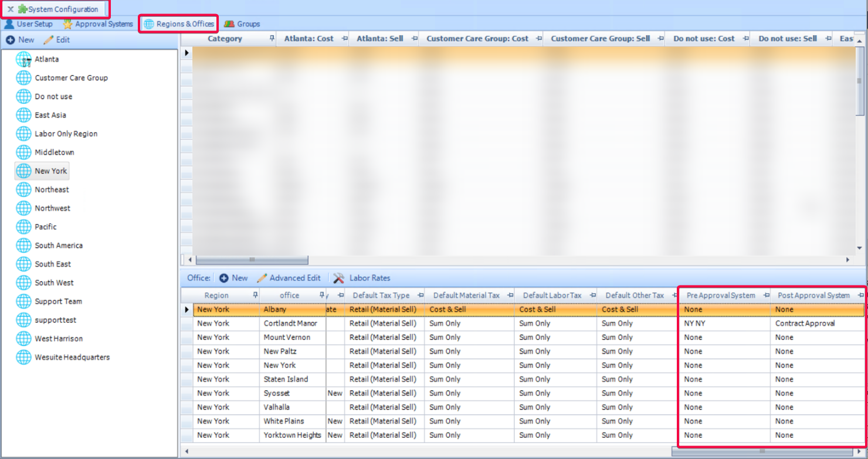
Task: Click the New button in the Office toolbar
Action: (232, 278)
